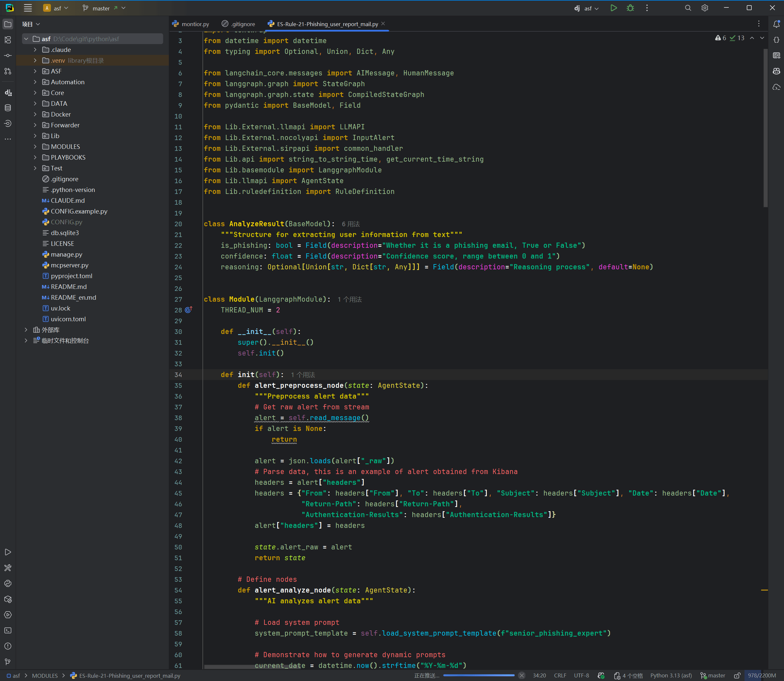Image resolution: width=784 pixels, height=681 pixels.
Task: Click the push progress bar
Action: pos(479,675)
